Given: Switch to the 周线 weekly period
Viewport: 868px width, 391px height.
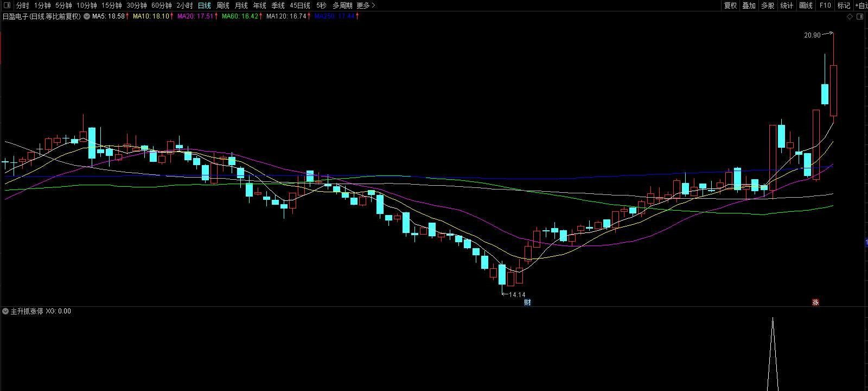Looking at the screenshot, I should pos(222,5).
